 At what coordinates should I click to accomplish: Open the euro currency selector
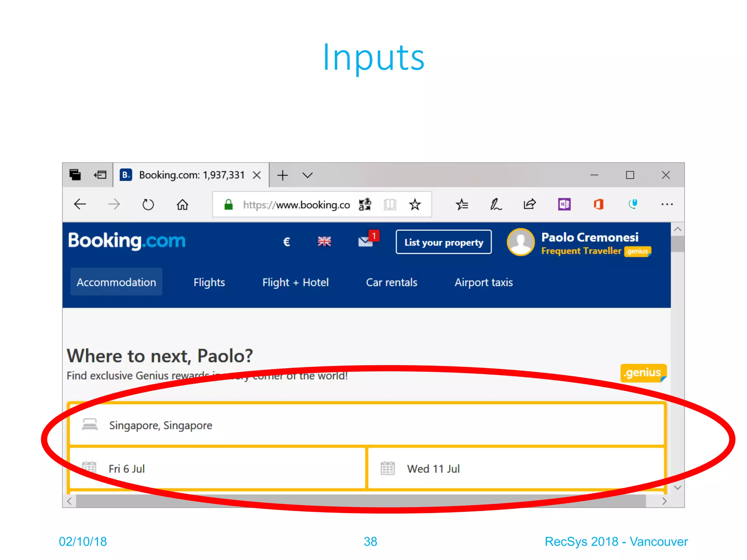pyautogui.click(x=287, y=242)
